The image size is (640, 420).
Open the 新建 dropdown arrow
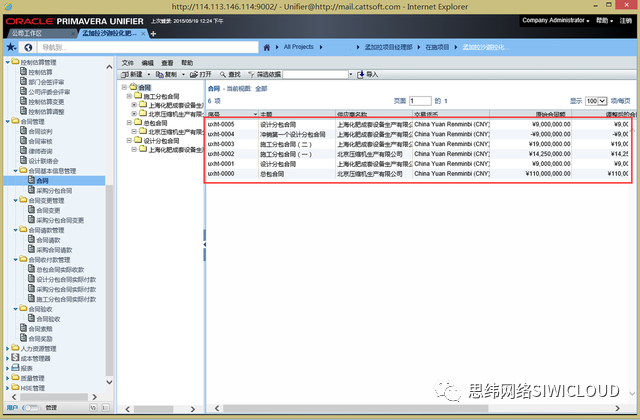pos(149,74)
